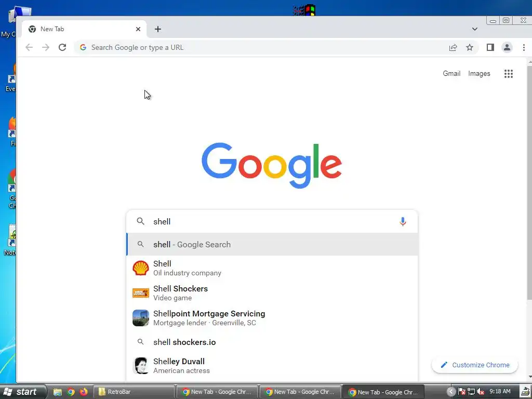This screenshot has height=399, width=532.
Task: Click the 9:18 AM clock
Action: (500, 392)
